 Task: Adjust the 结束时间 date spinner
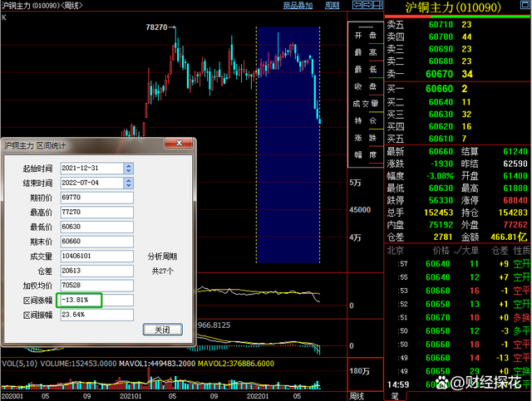128,183
